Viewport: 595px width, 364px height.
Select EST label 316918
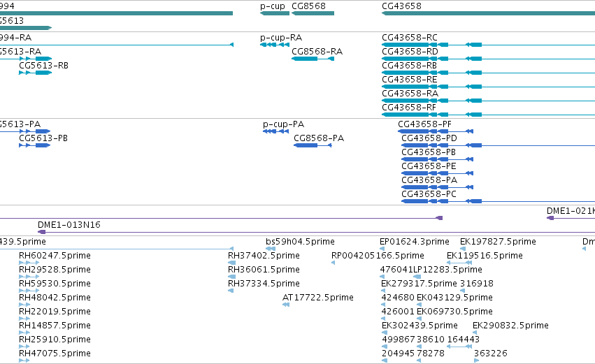pyautogui.click(x=477, y=284)
